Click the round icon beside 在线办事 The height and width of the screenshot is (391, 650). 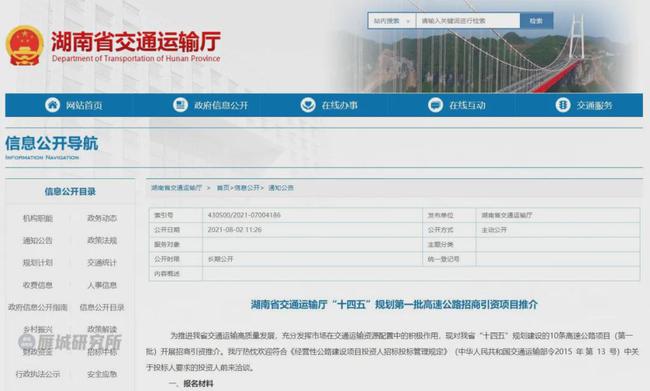tap(308, 105)
